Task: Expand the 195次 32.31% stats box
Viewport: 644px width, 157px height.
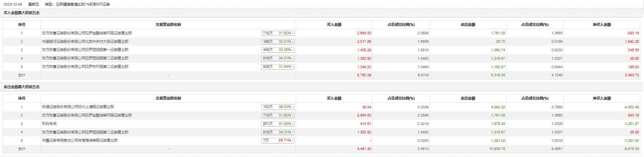Action: coord(277,42)
